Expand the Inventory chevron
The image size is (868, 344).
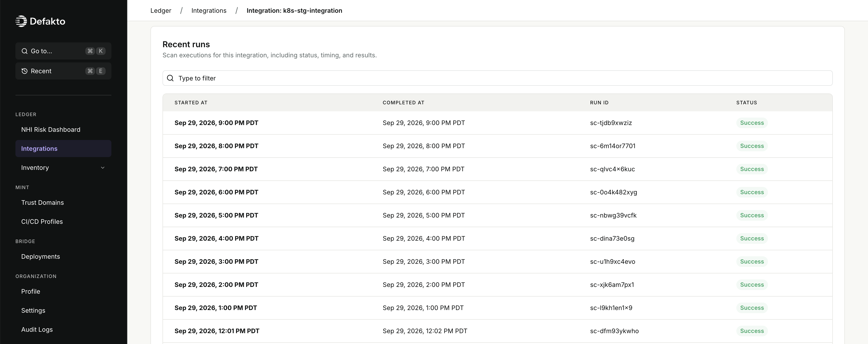point(103,168)
